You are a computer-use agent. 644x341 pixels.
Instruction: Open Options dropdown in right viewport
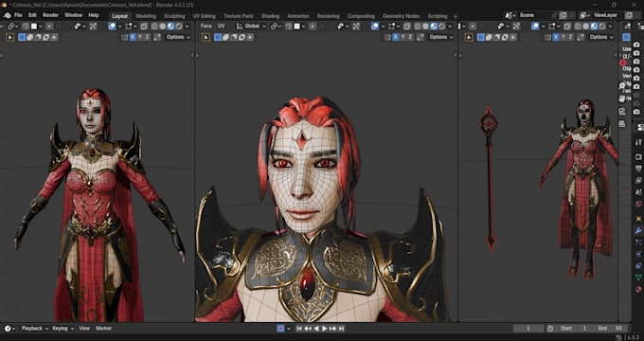coord(600,37)
